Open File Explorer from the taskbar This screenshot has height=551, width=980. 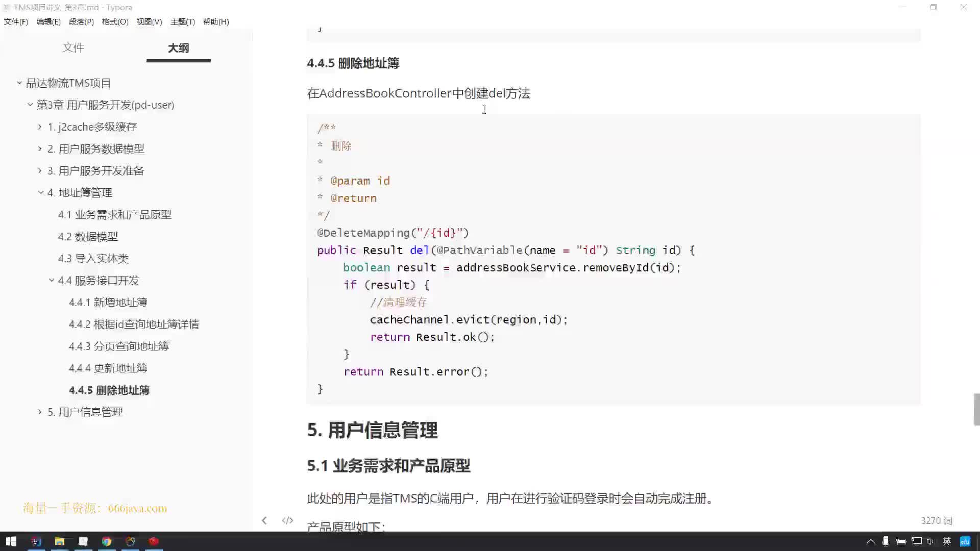[x=60, y=541]
